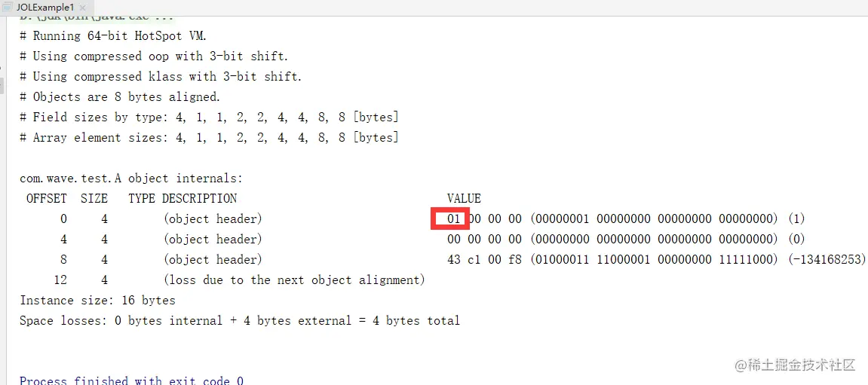
Task: Click "(object header)" in the offset 8 row
Action: coord(213,259)
